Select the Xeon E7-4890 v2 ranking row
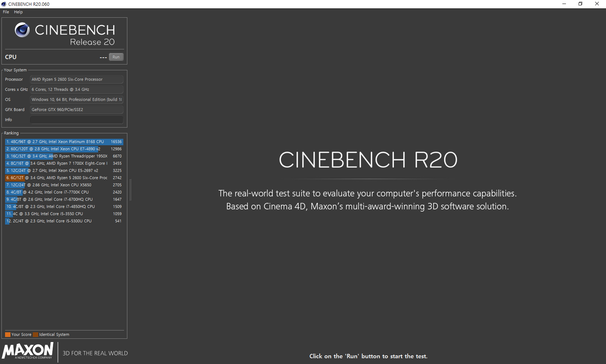The height and width of the screenshot is (364, 606). click(x=64, y=149)
